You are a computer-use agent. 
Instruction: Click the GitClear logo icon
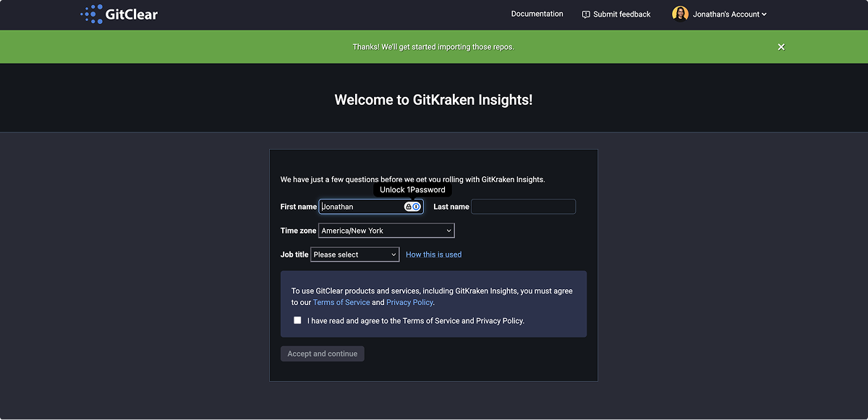tap(91, 14)
